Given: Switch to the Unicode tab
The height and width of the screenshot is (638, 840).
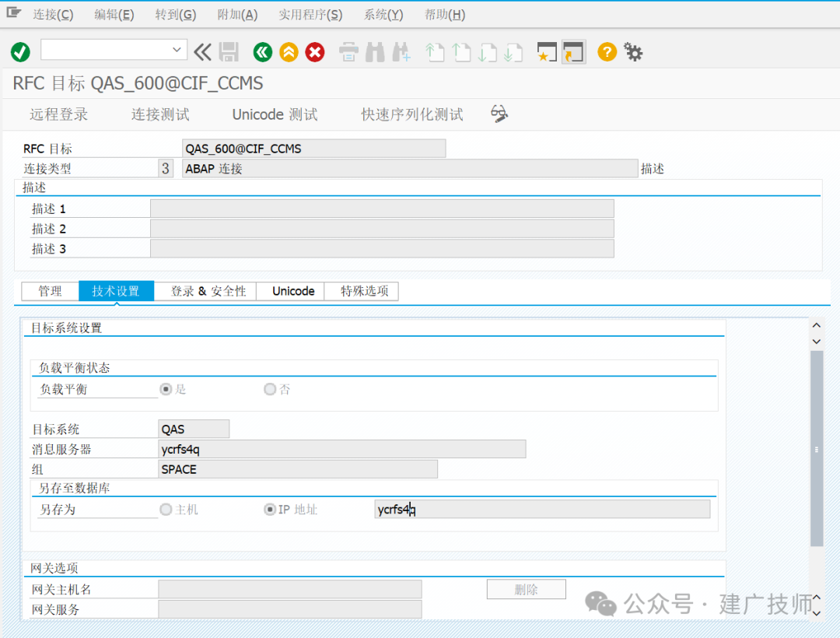Looking at the screenshot, I should [291, 291].
